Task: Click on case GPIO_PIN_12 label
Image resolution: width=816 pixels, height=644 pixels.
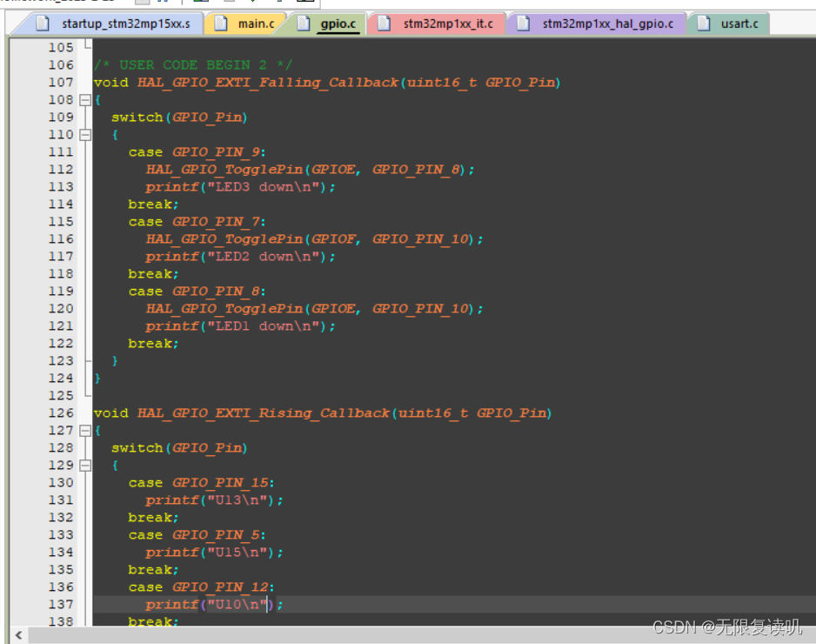Action: point(202,587)
